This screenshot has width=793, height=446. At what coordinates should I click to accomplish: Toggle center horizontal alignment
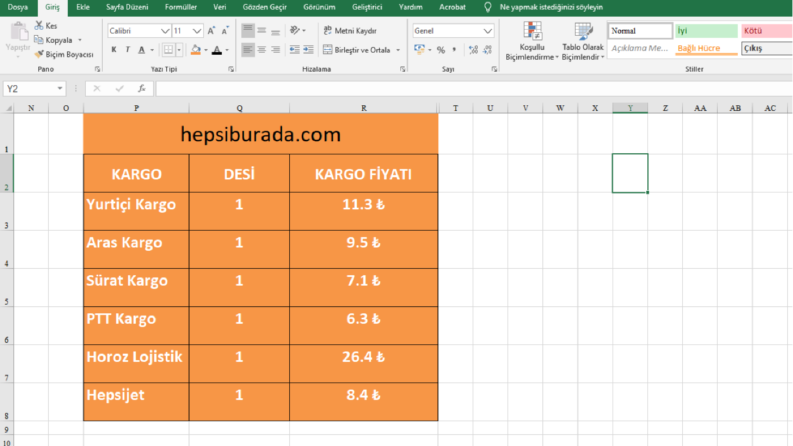tap(261, 50)
